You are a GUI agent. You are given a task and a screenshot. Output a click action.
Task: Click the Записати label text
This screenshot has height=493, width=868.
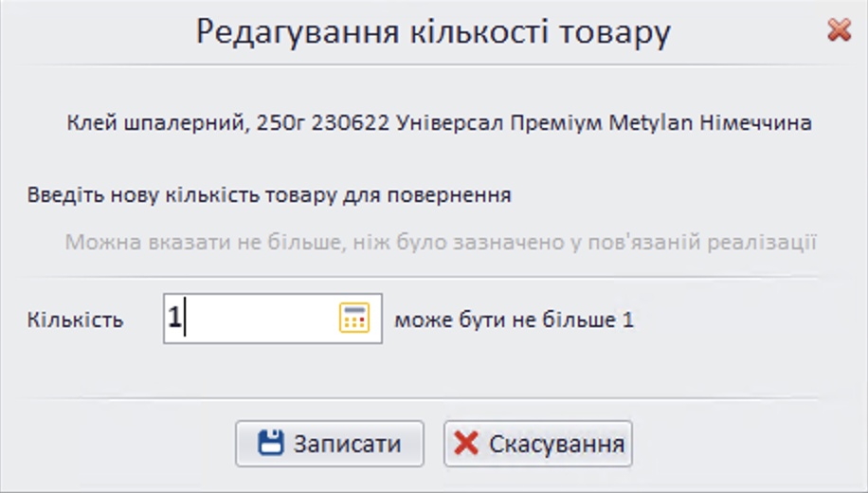(347, 444)
